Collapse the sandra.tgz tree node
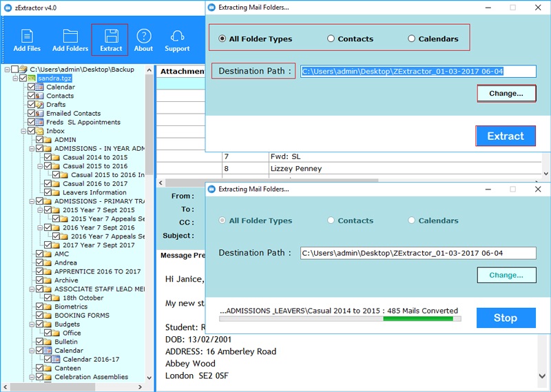Viewport: 551px width, 392px height. coord(15,79)
